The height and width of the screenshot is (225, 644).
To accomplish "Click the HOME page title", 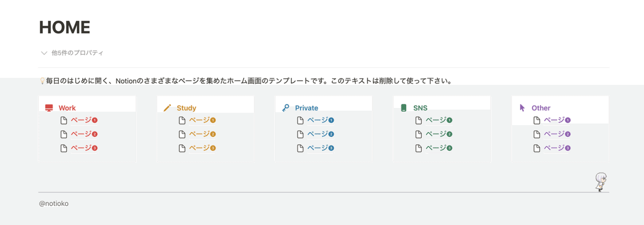I will pyautogui.click(x=64, y=27).
